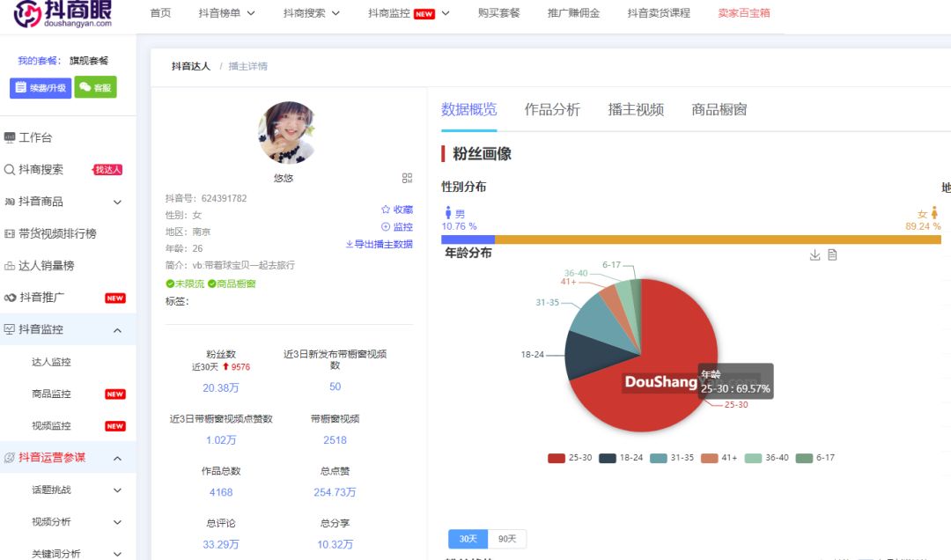Toggle the 36-40 legend item

pos(766,458)
